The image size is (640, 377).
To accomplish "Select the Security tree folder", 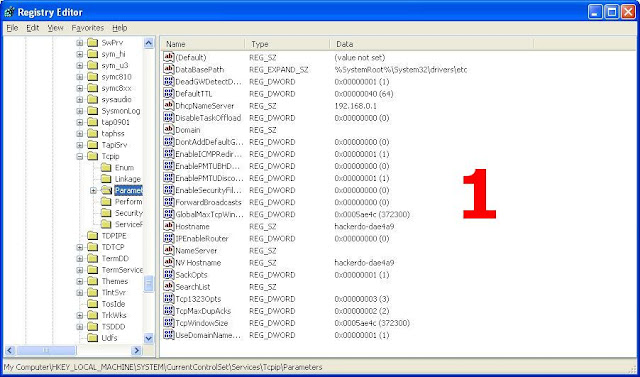I will pos(129,213).
